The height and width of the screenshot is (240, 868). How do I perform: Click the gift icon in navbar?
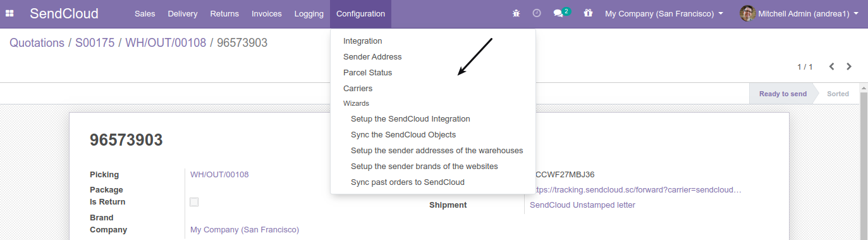(x=588, y=13)
